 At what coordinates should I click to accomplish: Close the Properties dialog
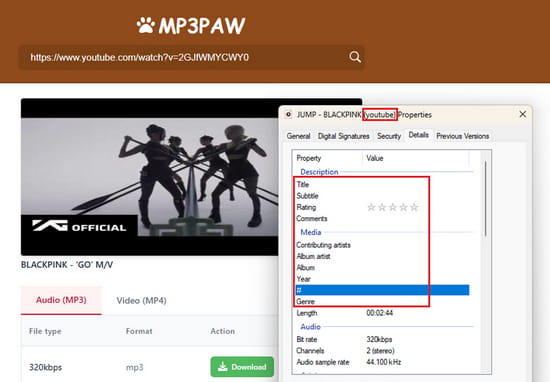[x=523, y=114]
